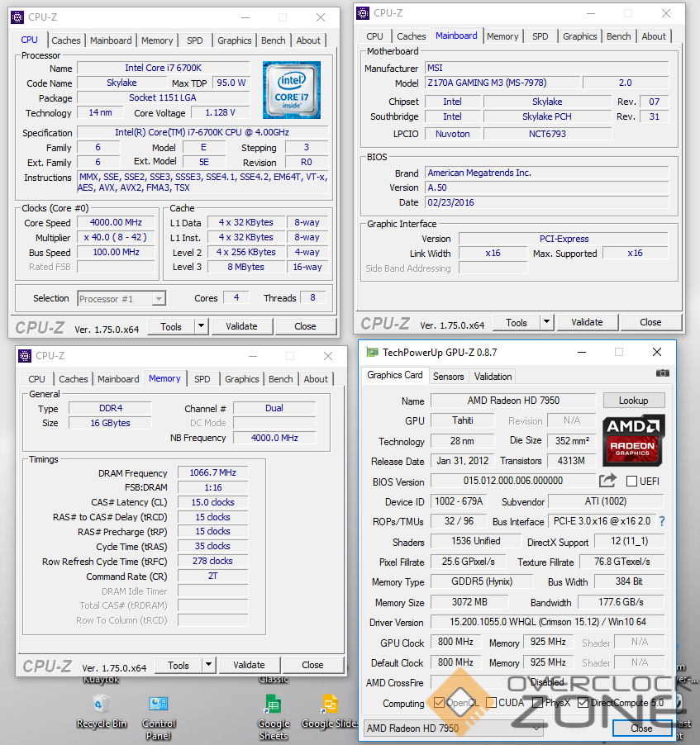Open the Control Panel desktop icon
Viewport: 700px width, 745px height.
[x=158, y=704]
